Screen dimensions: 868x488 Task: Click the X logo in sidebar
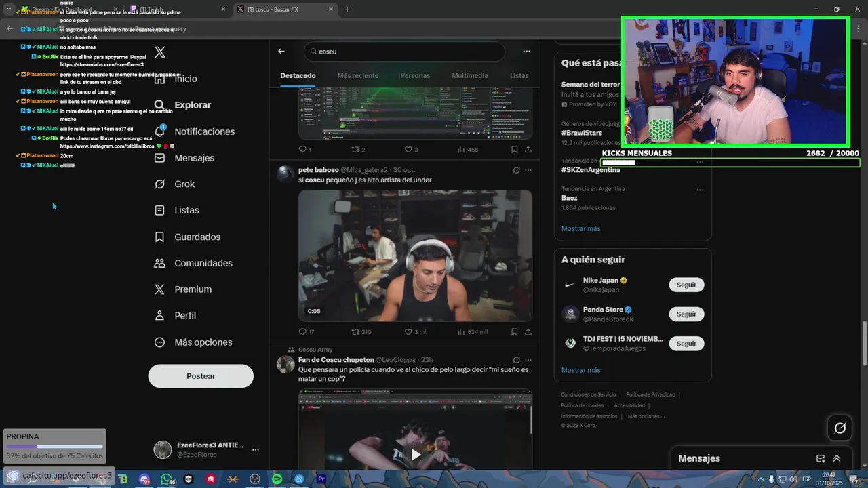159,52
